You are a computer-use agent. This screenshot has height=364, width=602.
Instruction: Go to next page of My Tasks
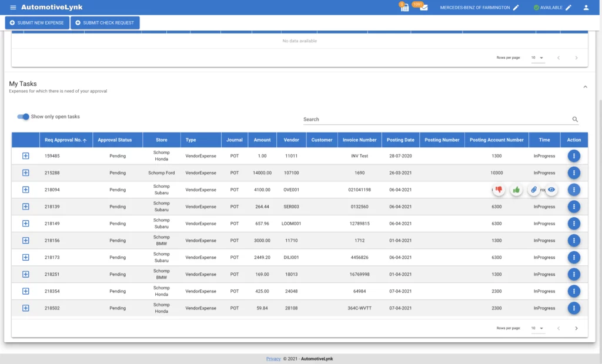pyautogui.click(x=576, y=328)
